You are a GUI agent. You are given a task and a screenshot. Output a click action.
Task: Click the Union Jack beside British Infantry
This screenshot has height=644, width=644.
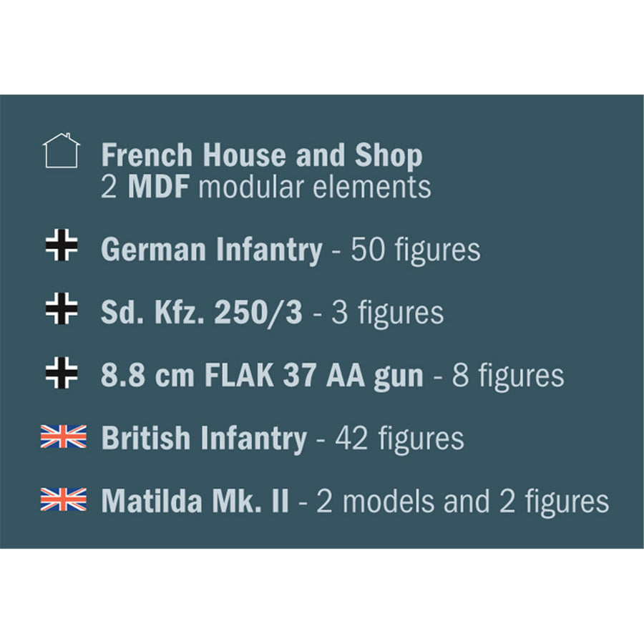pyautogui.click(x=64, y=436)
